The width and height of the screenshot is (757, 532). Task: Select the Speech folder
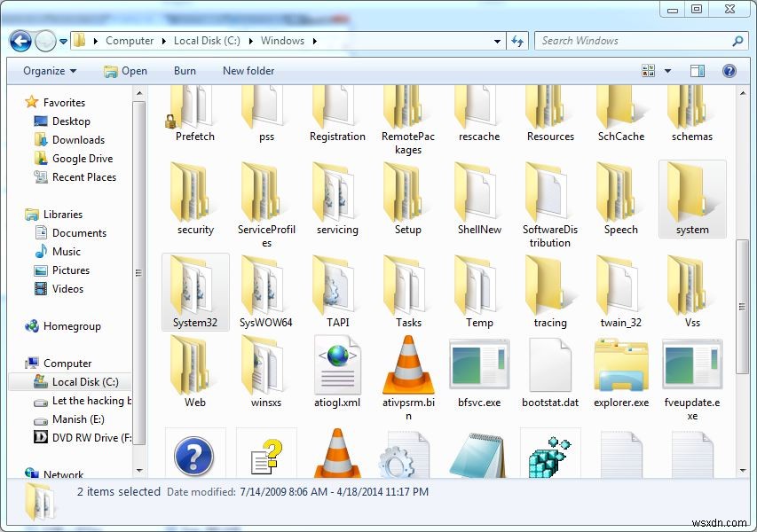(x=621, y=199)
